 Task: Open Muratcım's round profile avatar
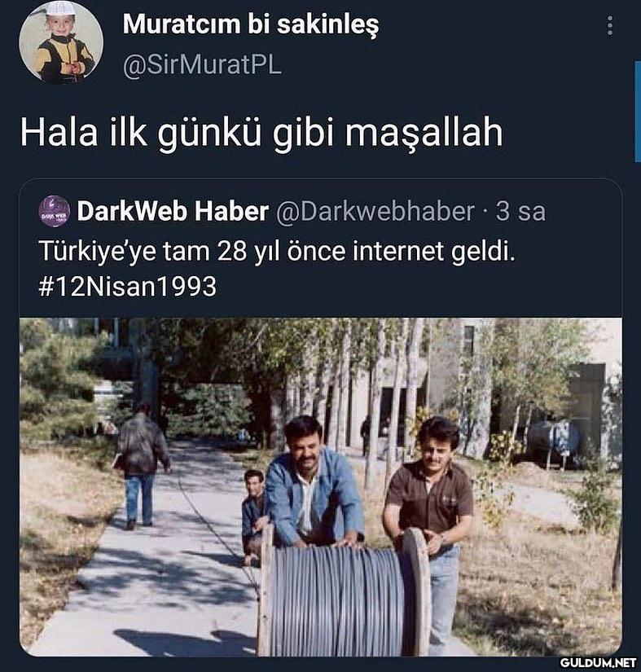[x=61, y=42]
